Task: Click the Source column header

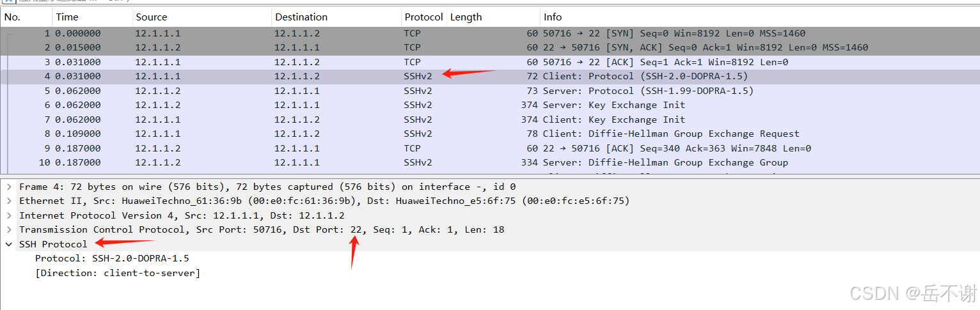Action: coord(202,17)
